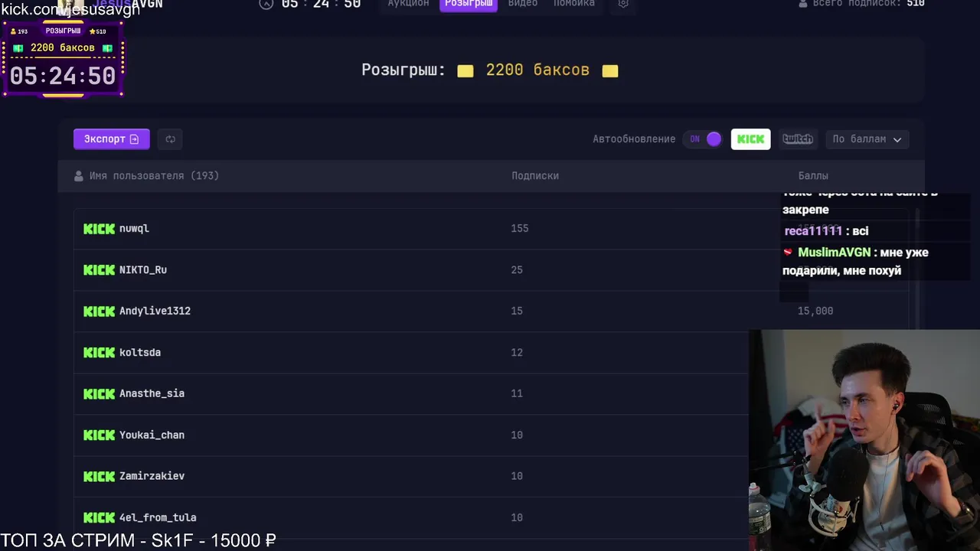Switch to the Розыгрыш tab

pyautogui.click(x=469, y=3)
